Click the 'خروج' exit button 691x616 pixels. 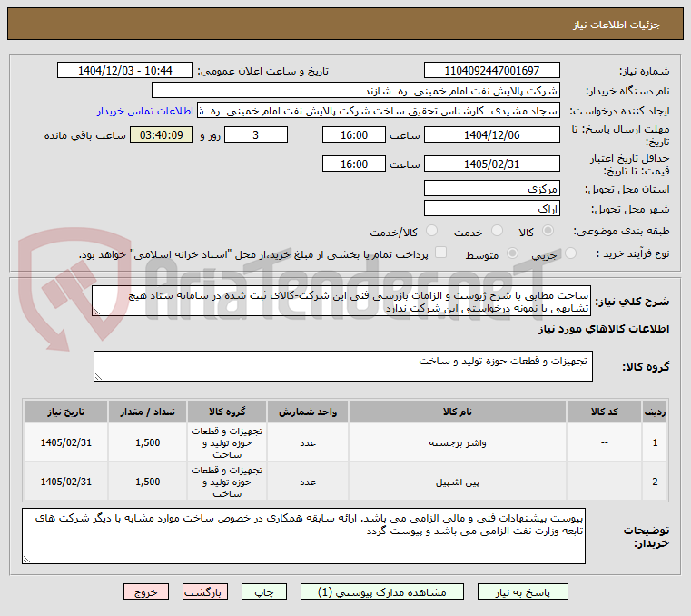point(146,592)
